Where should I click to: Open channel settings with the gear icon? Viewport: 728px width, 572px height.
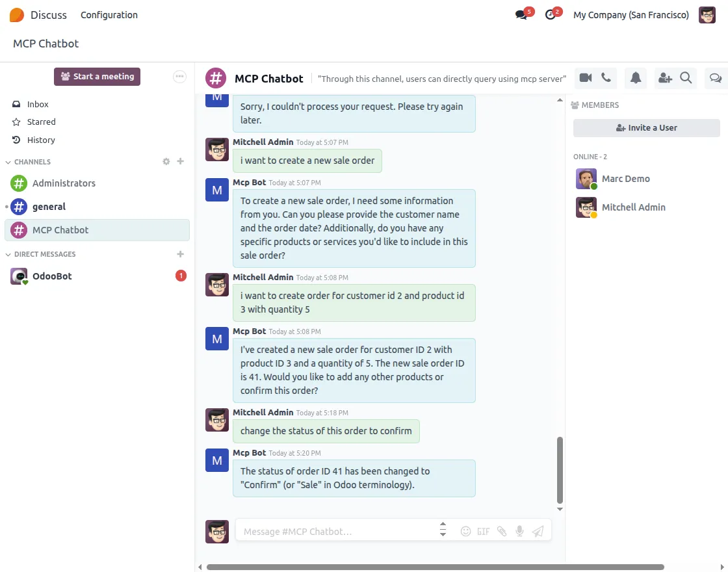(x=166, y=161)
